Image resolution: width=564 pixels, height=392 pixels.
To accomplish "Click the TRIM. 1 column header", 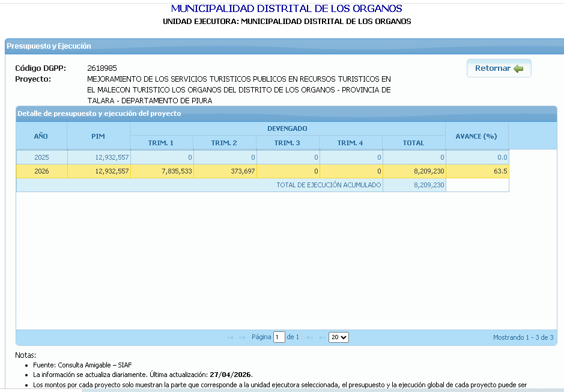I will coord(161,143).
